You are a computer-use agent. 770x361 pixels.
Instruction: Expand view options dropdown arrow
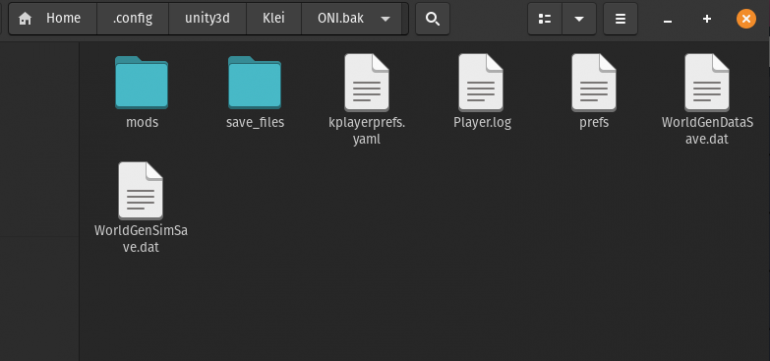pos(579,19)
